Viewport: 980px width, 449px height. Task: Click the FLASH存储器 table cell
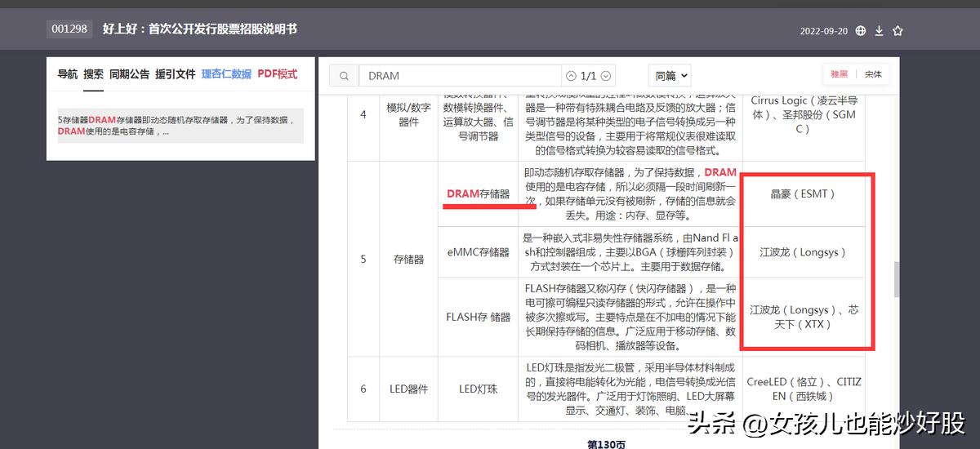478,317
